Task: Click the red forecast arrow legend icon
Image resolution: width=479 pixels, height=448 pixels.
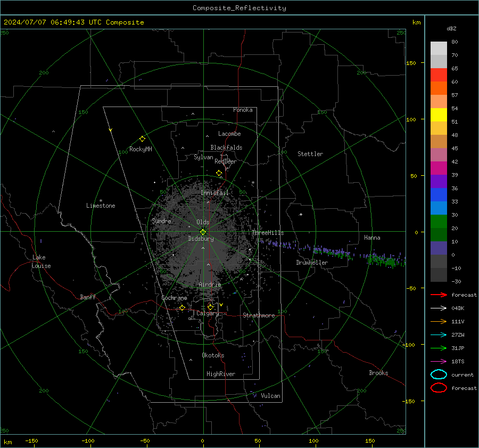Action: pyautogui.click(x=439, y=295)
